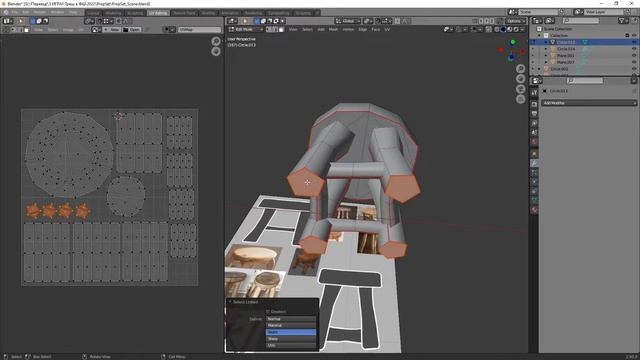640x360 pixels.
Task: Select wireframe viewport shading
Action: coord(497,29)
